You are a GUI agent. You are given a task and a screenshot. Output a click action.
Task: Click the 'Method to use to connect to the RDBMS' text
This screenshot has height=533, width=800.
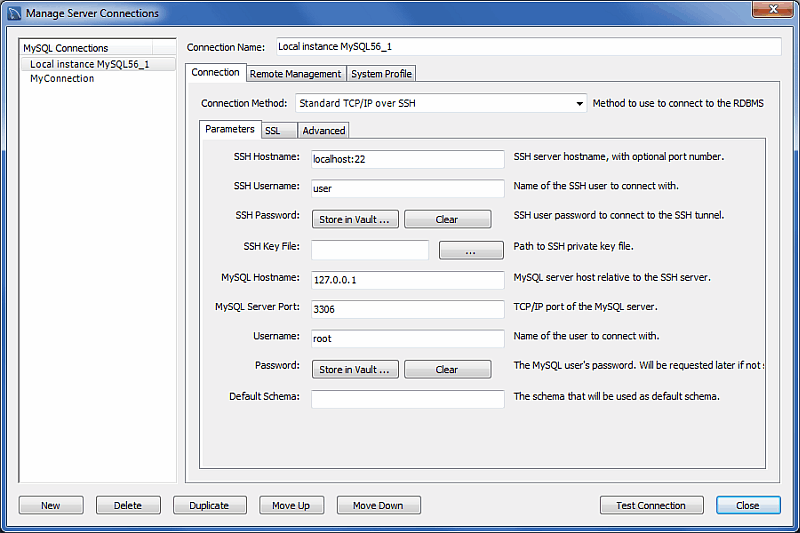click(x=678, y=103)
